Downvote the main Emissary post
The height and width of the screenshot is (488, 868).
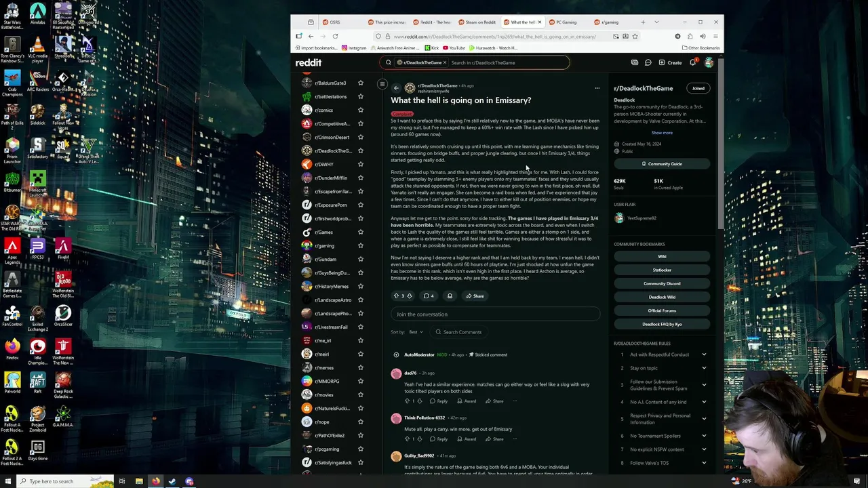(410, 296)
